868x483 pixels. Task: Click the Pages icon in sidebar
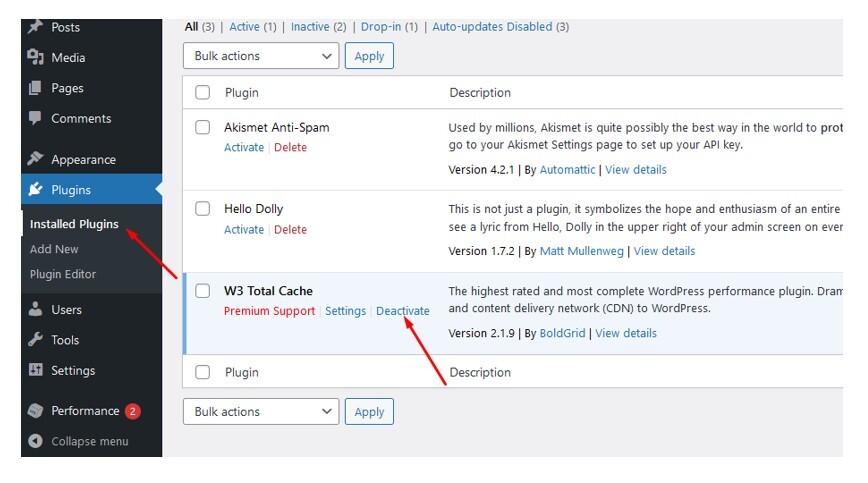click(x=35, y=87)
